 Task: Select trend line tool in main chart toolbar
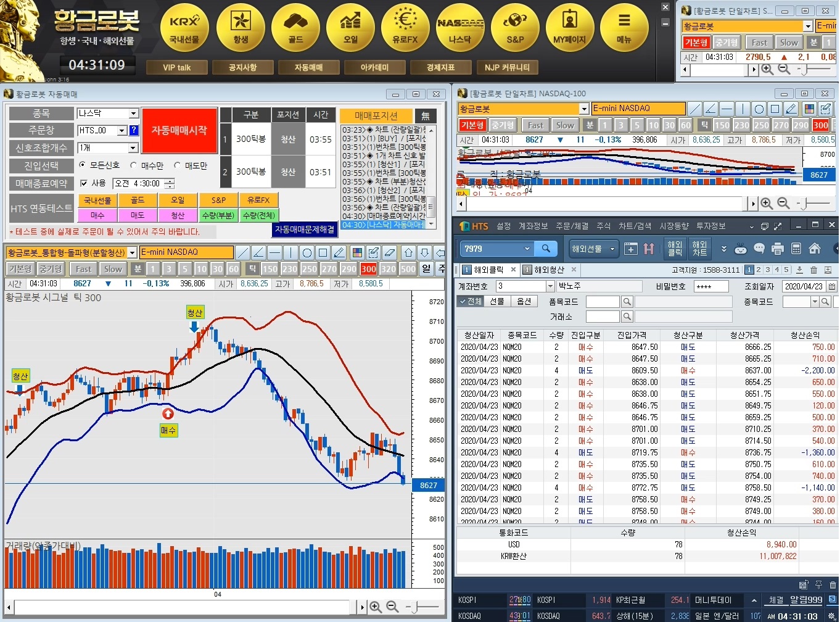[243, 252]
